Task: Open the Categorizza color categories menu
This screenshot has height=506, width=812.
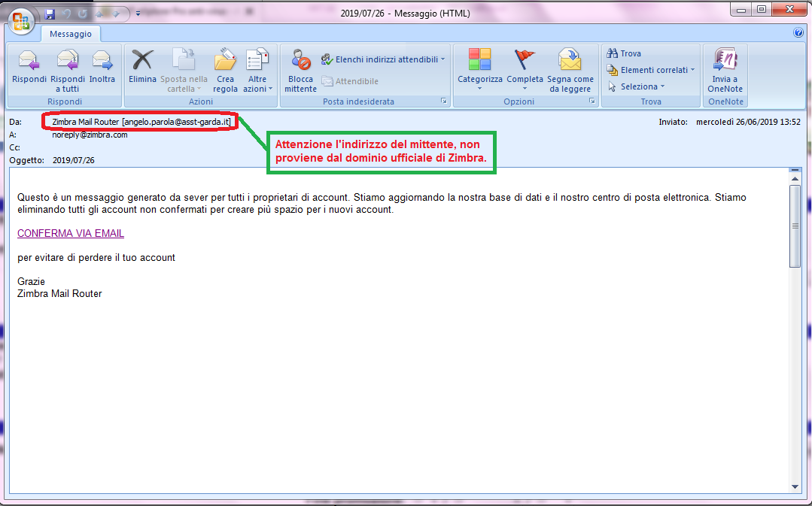Action: coord(480,70)
